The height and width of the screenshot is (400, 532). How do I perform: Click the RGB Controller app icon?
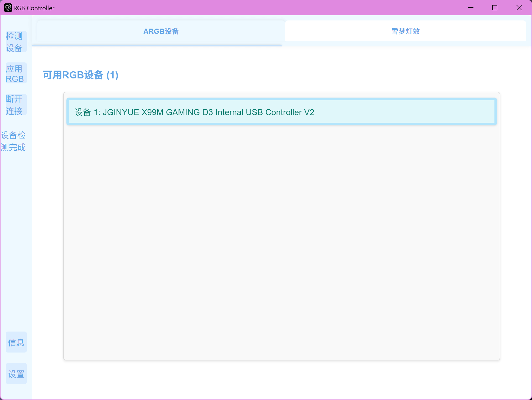(8, 8)
